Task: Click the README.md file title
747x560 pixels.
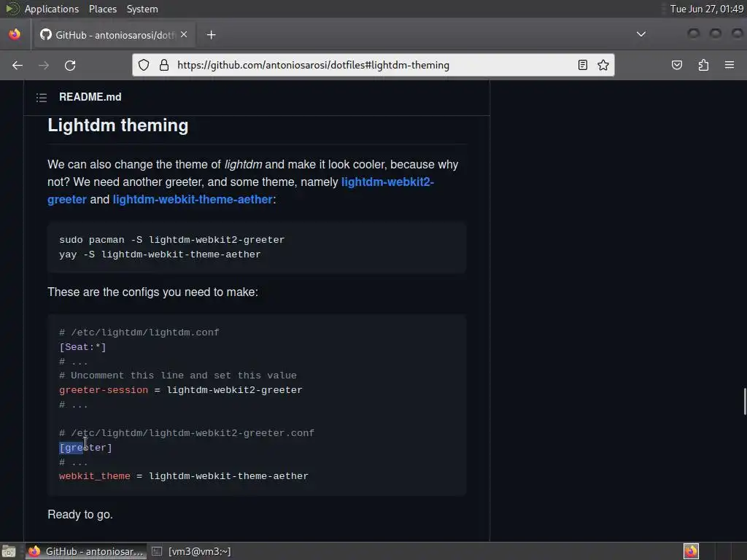Action: click(x=90, y=97)
